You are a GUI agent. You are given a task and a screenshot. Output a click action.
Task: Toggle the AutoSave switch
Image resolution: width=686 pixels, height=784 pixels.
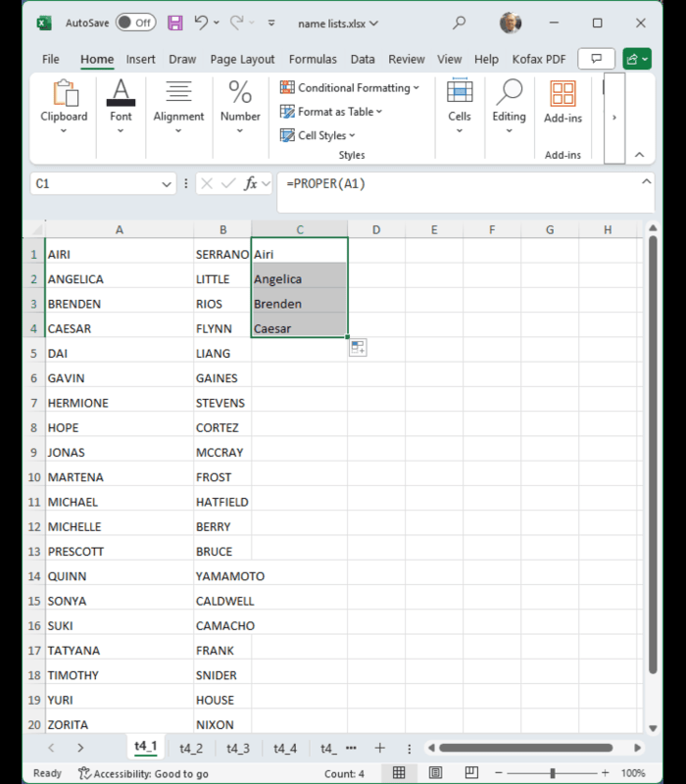135,23
